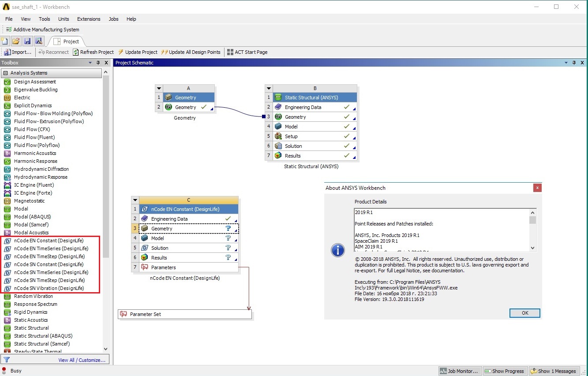Click Toolbox scrollbar down arrow
Viewport: 588px width, 376px height.
point(105,349)
